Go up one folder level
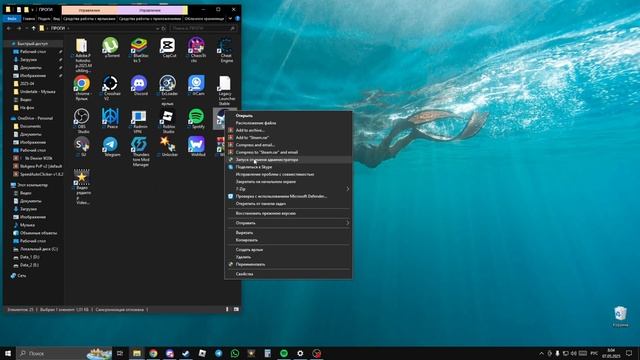Image resolution: width=640 pixels, height=360 pixels. [x=33, y=29]
